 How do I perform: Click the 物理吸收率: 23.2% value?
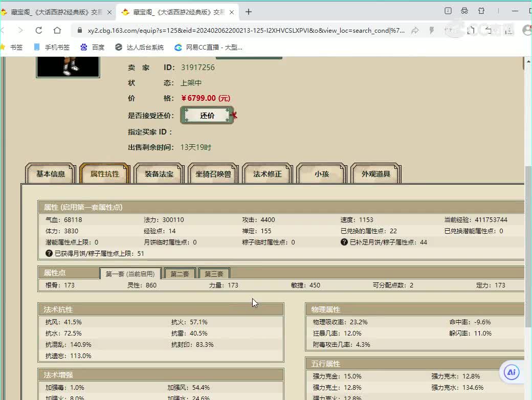click(x=340, y=322)
